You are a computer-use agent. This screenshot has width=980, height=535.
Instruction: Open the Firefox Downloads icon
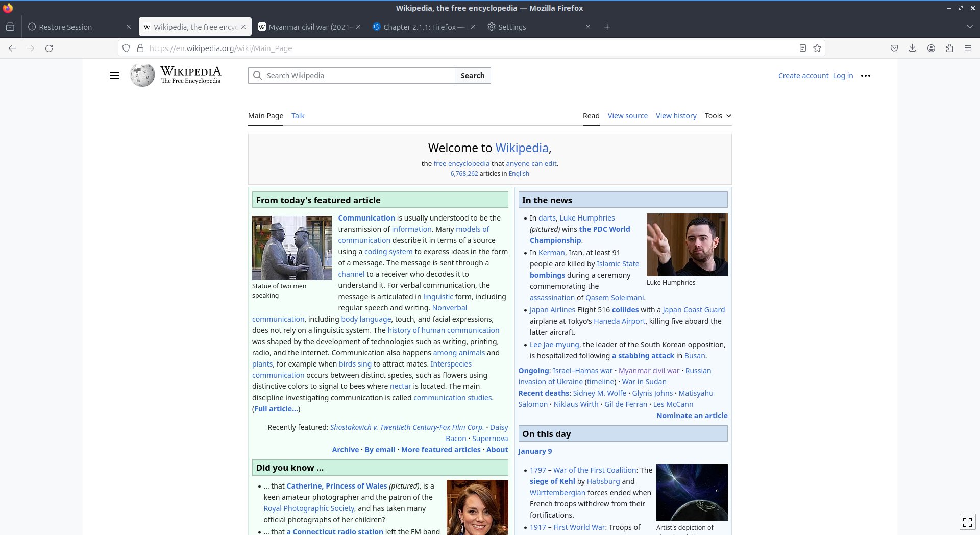912,48
